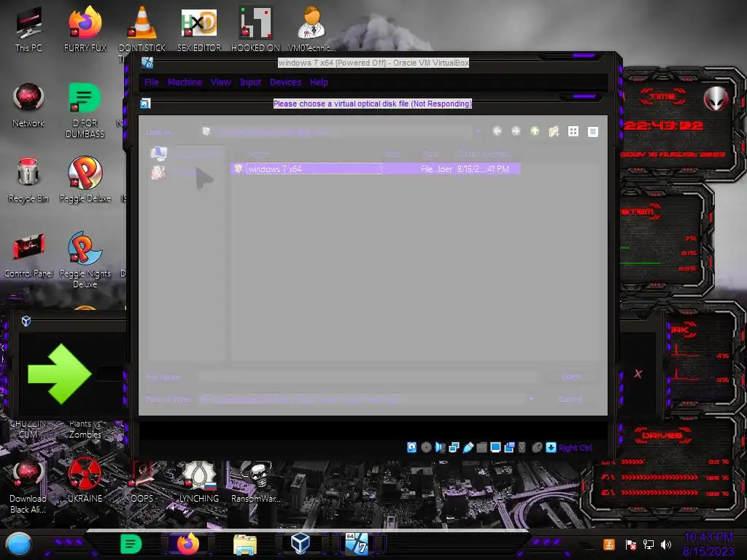The image size is (747, 560).
Task: Open Download Black Ali desktop shortcut
Action: coord(28,486)
